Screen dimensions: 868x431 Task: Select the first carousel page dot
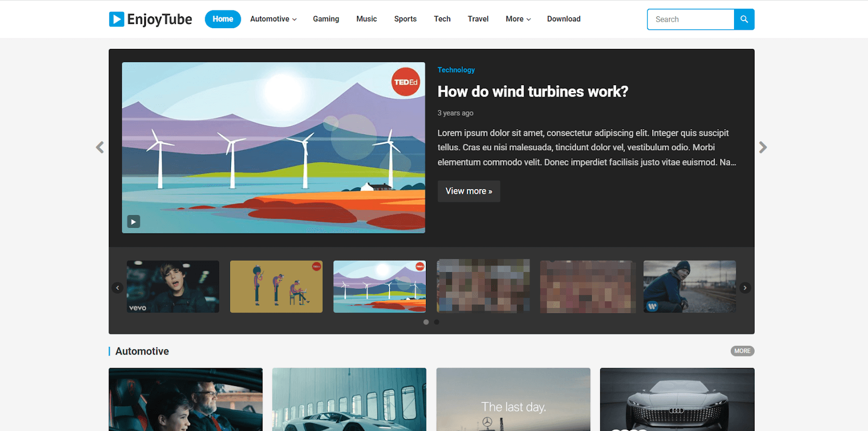click(426, 322)
